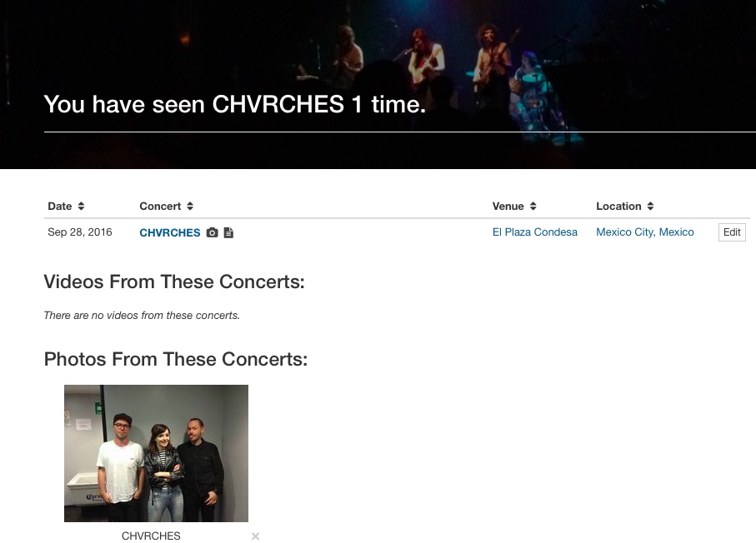Open the CHVRCHES concert link
The height and width of the screenshot is (543, 756).
[170, 232]
